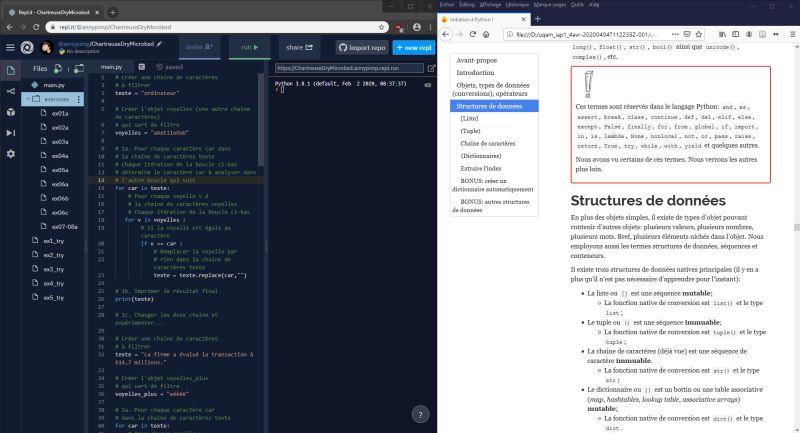Open Firefox page actions ellipsis

coord(675,34)
